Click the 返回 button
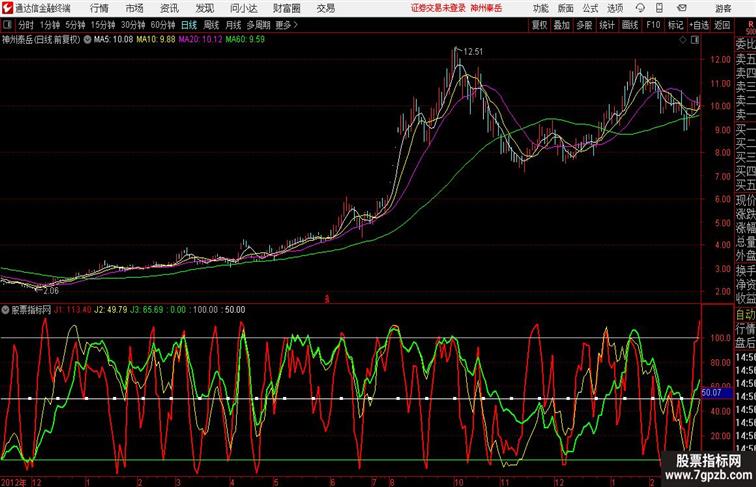This screenshot has width=756, height=487. click(722, 25)
